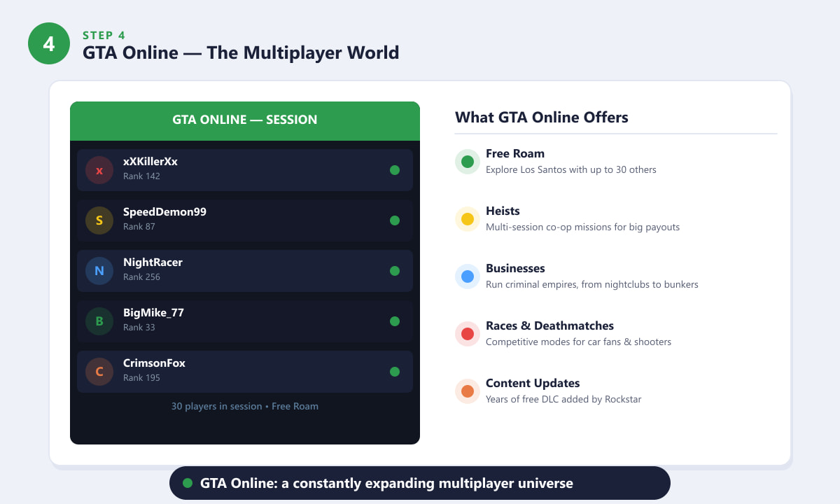Select player name xXKillerXx
The height and width of the screenshot is (504, 840).
pyautogui.click(x=150, y=162)
